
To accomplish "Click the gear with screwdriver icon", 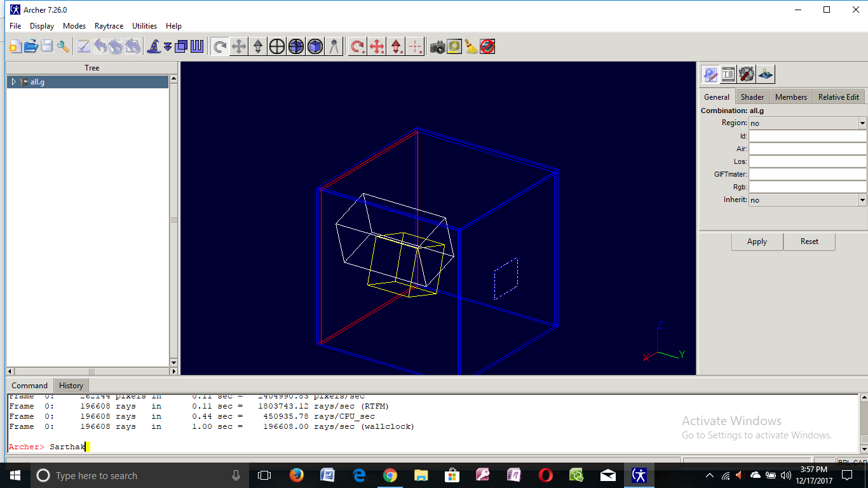I will [747, 74].
